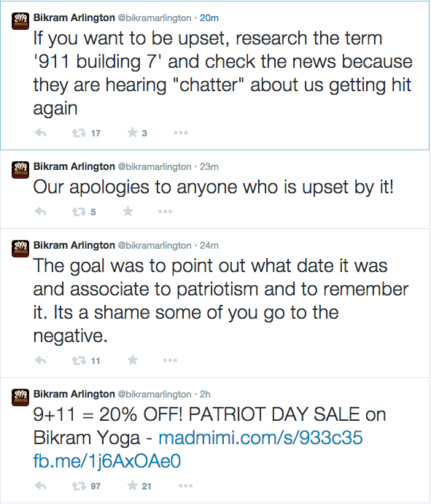Click the Bikram Arlington avatar on Patriot Day tweet
Screen dimensions: 431x504
(x=20, y=398)
